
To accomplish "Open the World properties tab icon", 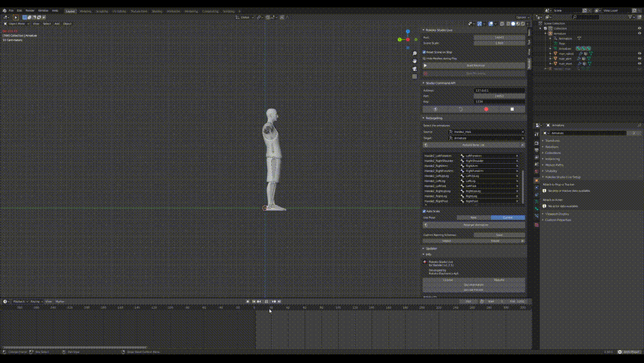I will coord(536,172).
